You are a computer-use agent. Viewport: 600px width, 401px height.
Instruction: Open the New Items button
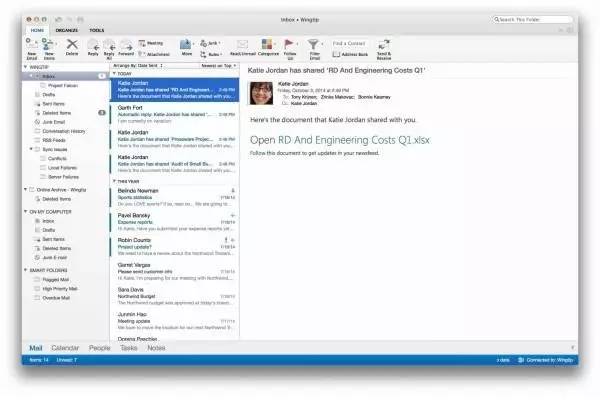[49, 49]
